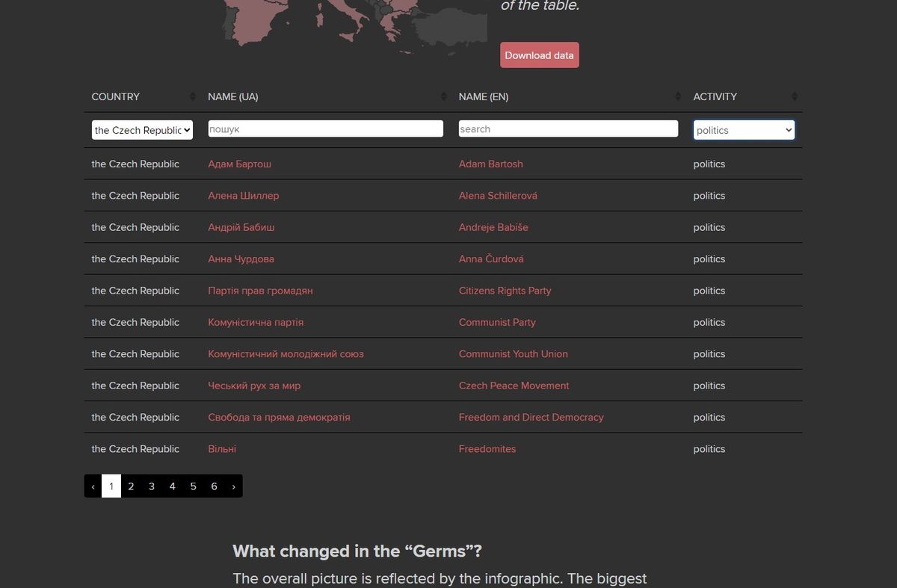Open the Andreje Babiše link
This screenshot has width=897, height=588.
[x=493, y=227]
